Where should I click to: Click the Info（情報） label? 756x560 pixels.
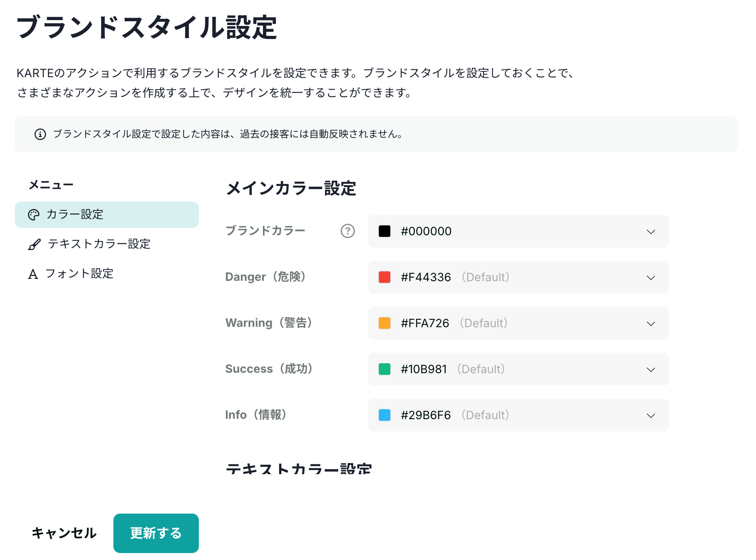[256, 415]
